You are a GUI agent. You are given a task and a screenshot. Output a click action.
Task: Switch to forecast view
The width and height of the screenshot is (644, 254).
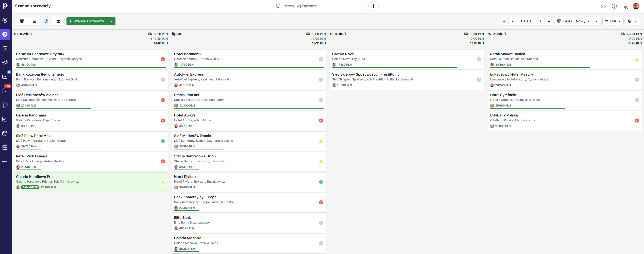pyautogui.click(x=46, y=21)
